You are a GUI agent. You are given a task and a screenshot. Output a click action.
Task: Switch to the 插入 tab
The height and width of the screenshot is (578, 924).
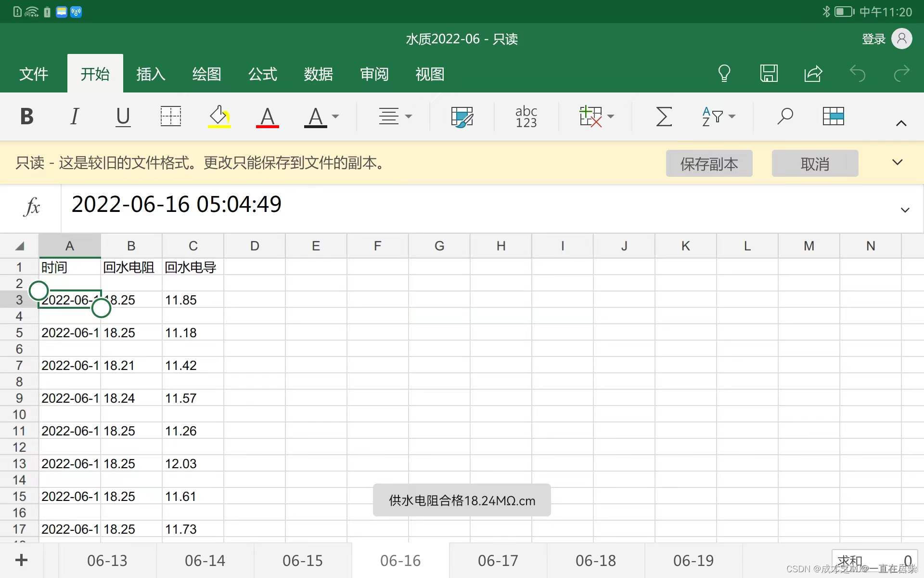tap(151, 74)
